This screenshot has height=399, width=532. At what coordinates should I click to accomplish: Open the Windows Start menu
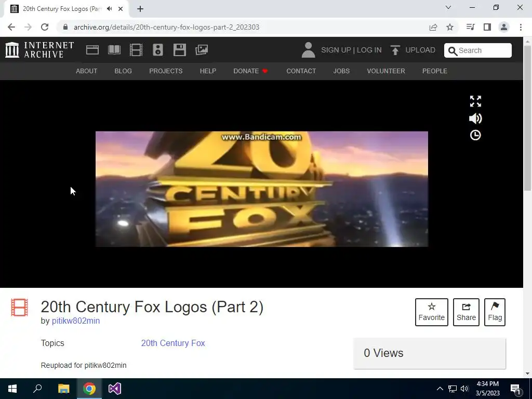click(12, 389)
